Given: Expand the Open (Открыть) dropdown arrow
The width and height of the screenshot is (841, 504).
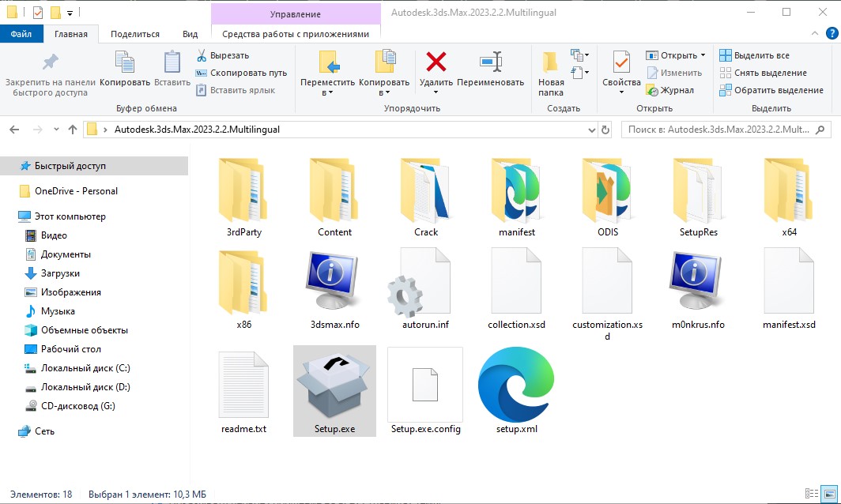Looking at the screenshot, I should pyautogui.click(x=703, y=55).
